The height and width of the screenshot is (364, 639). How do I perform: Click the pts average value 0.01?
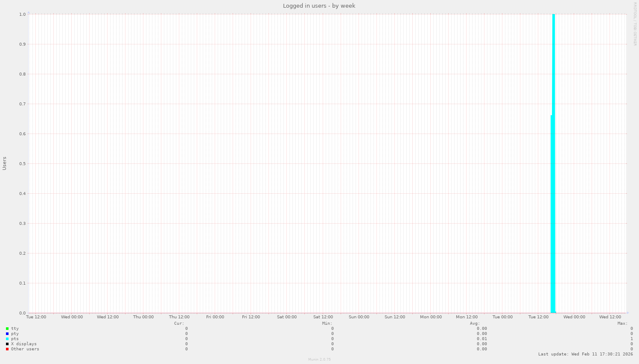(481, 339)
